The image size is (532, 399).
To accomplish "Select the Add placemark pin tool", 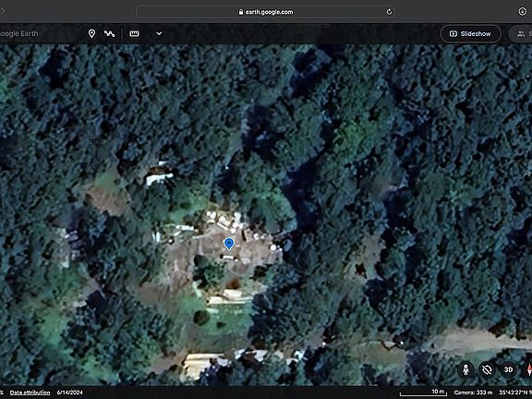I will 91,33.
